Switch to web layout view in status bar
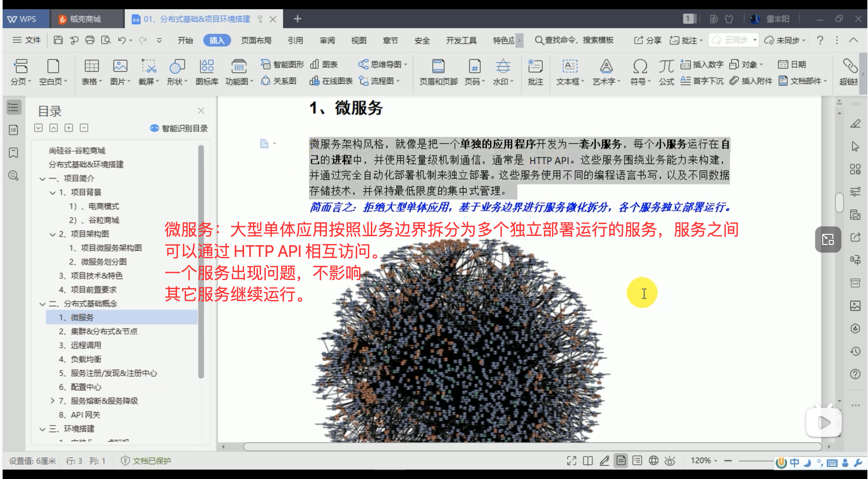Viewport: 868px width, 479px height. coord(654,461)
